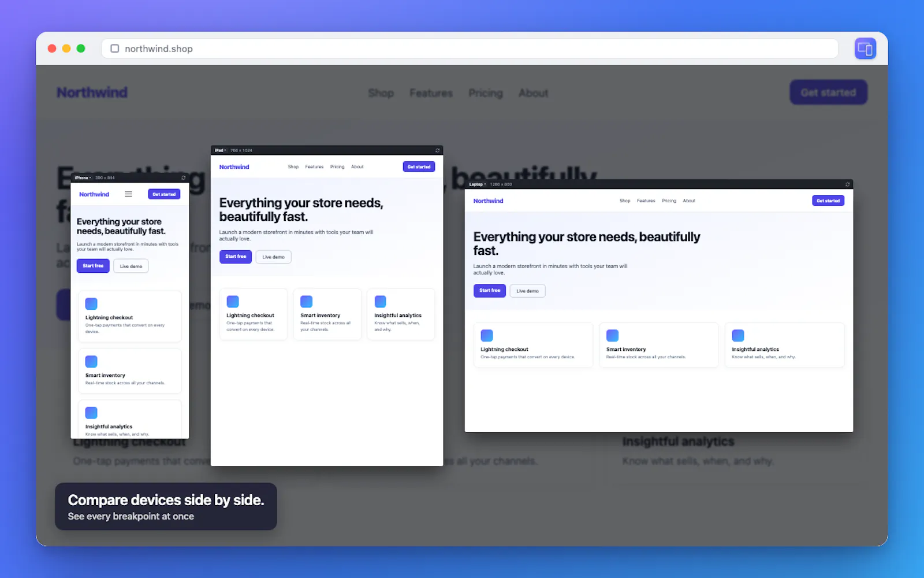Image resolution: width=924 pixels, height=578 pixels.
Task: Click Lightning checkout icon in iPhone preview
Action: [91, 303]
